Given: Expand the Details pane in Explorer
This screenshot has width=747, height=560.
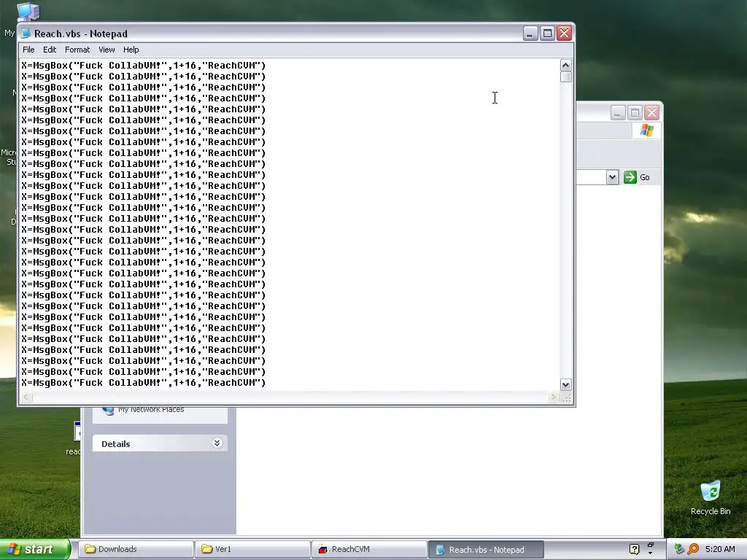Looking at the screenshot, I should [x=217, y=443].
